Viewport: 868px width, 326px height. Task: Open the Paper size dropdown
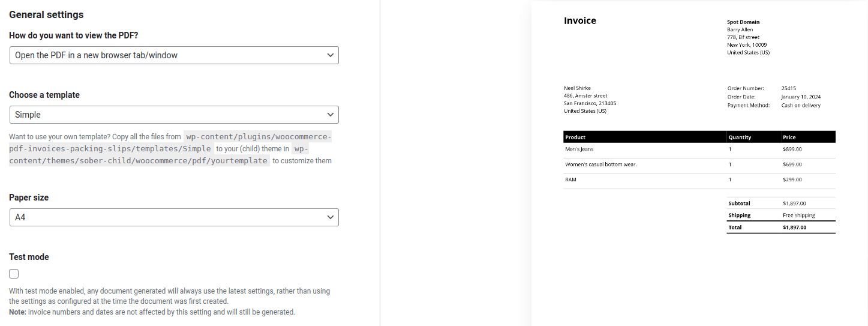[174, 217]
